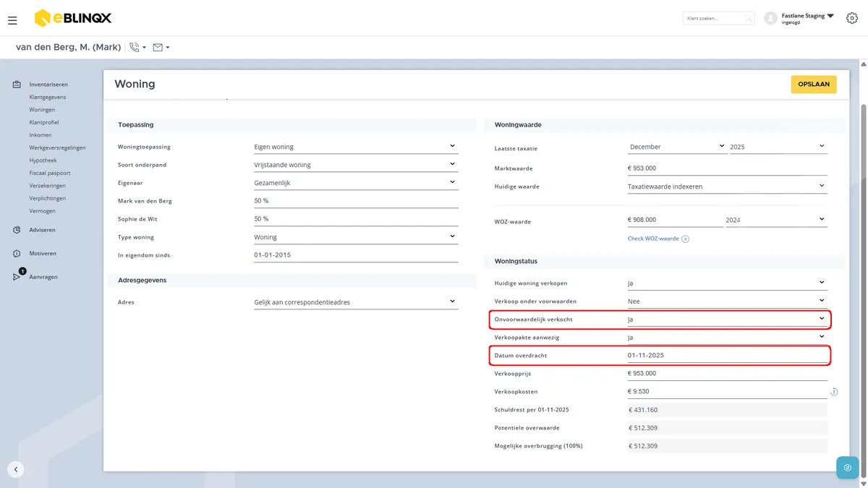The image size is (868, 488).
Task: Open Woningen in the sidebar
Action: click(42, 110)
